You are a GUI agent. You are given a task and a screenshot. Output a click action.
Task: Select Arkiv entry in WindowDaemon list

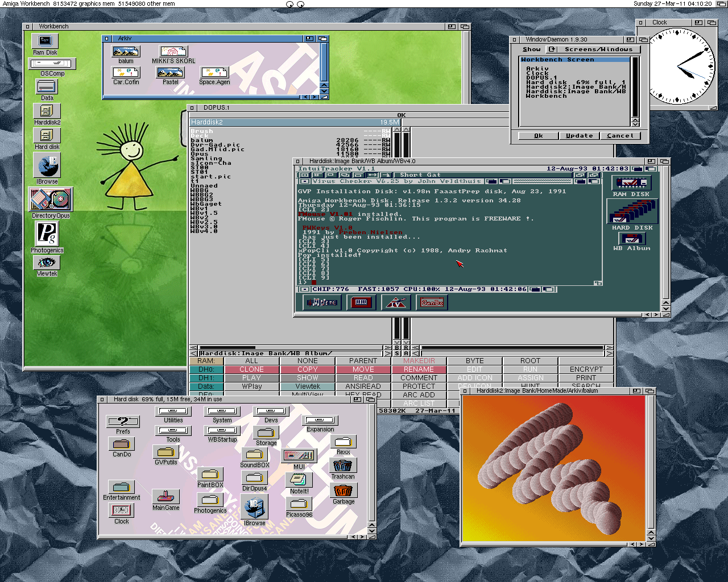pyautogui.click(x=537, y=69)
